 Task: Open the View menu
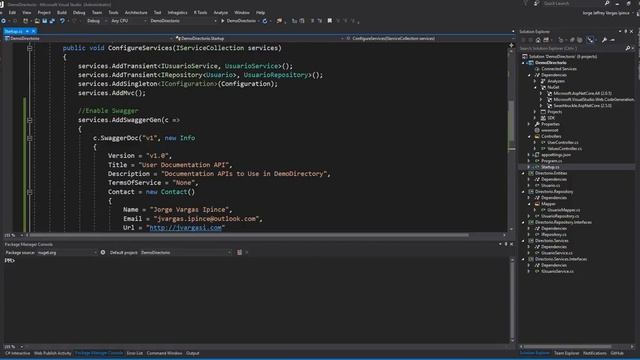27,13
